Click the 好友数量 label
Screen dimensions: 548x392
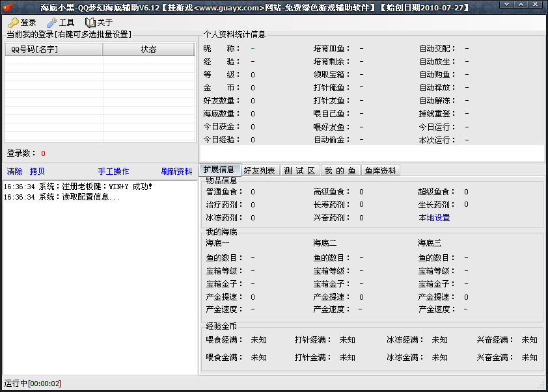[222, 101]
